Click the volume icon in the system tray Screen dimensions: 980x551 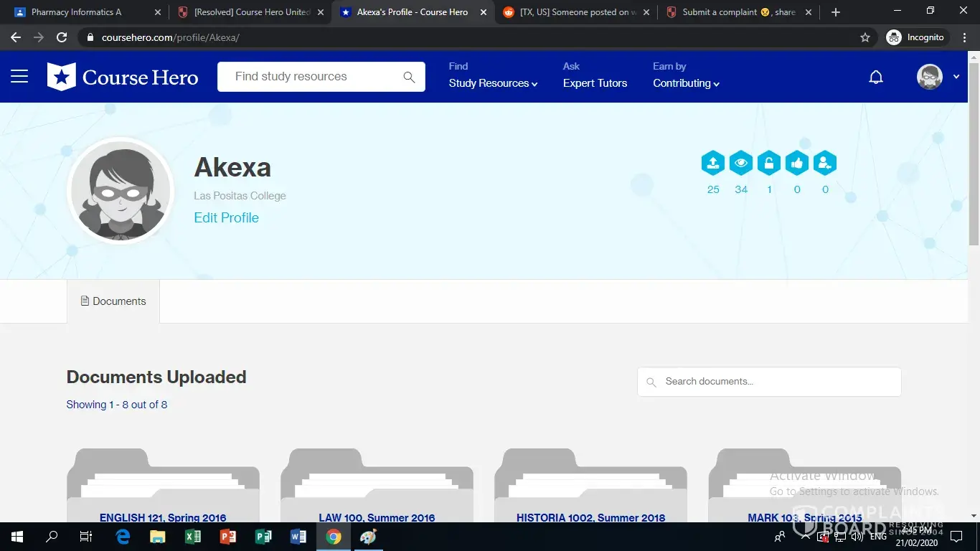pyautogui.click(x=857, y=537)
